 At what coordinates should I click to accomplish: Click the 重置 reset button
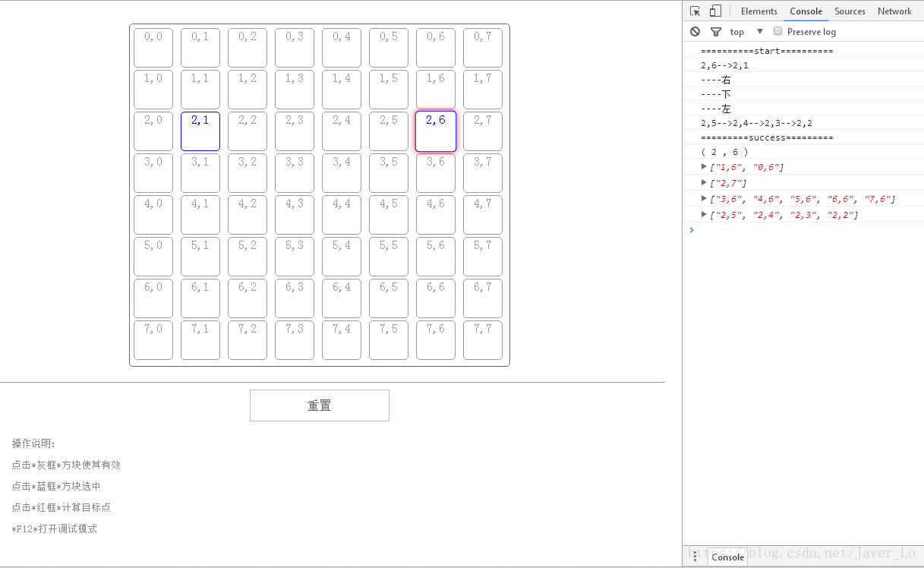click(x=320, y=405)
